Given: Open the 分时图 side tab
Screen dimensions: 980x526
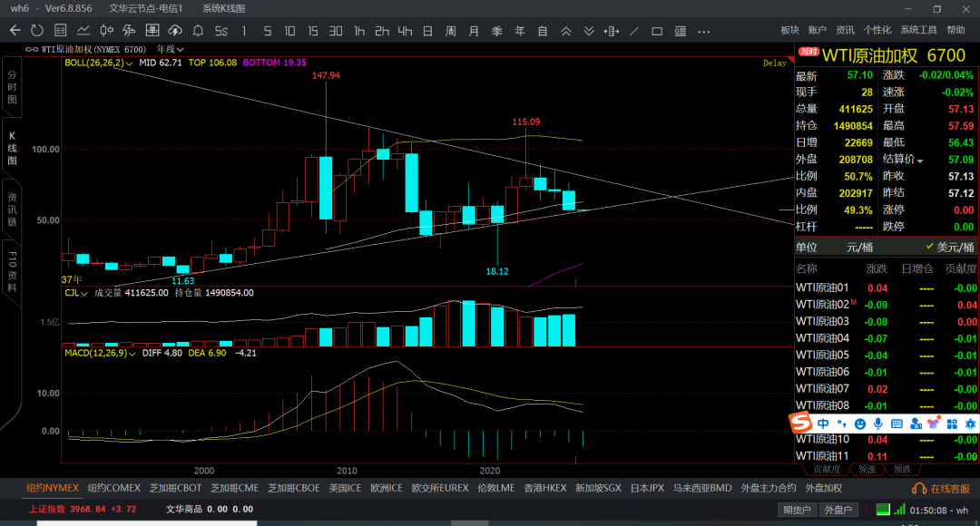Looking at the screenshot, I should coord(12,87).
